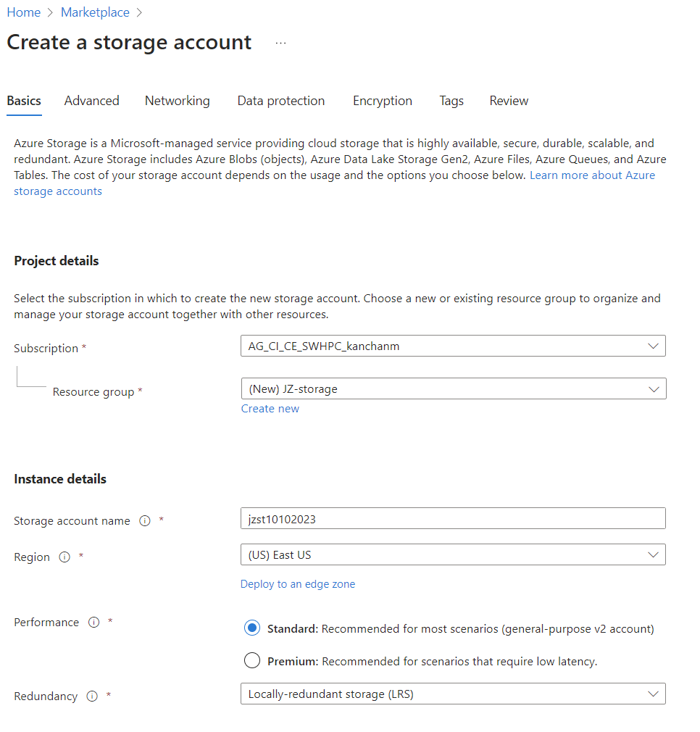Click the Storage account name input field
Viewport: 700px width, 732px height.
[453, 518]
